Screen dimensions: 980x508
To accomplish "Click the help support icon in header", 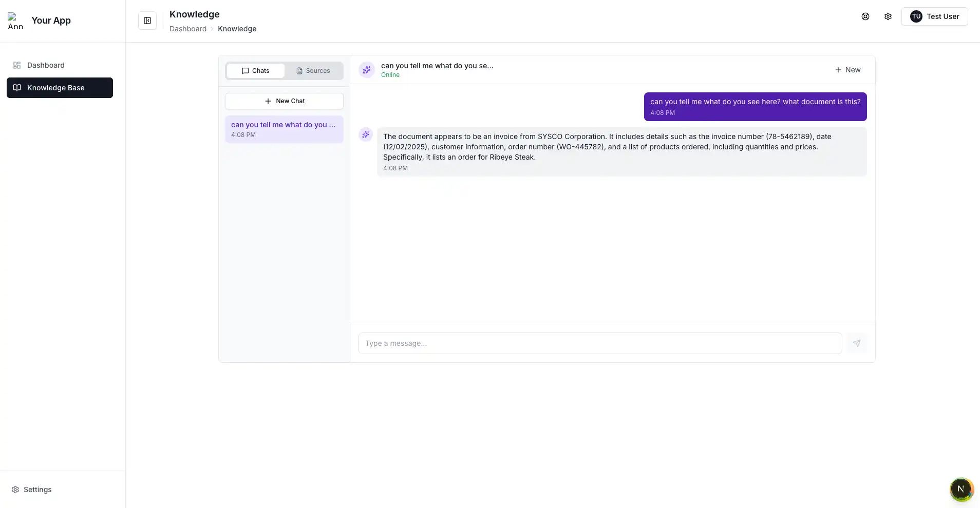I will click(865, 16).
